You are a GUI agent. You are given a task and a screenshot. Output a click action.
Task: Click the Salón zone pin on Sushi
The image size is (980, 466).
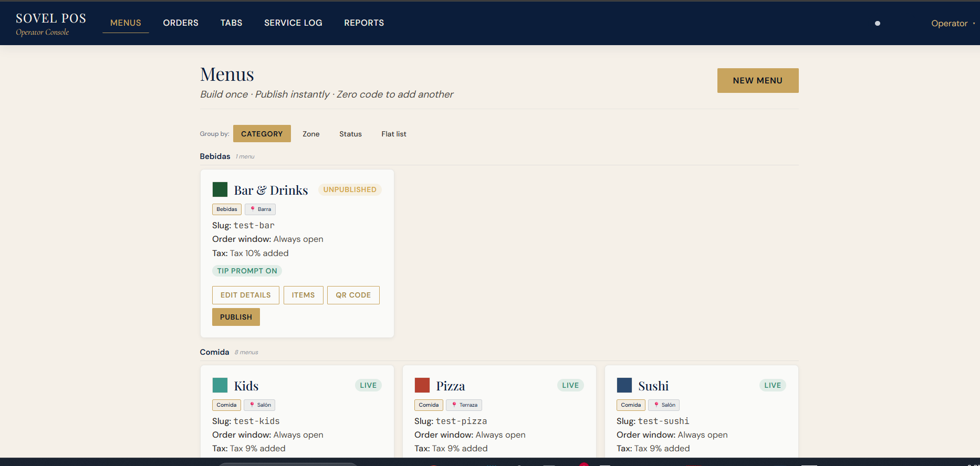pos(664,405)
